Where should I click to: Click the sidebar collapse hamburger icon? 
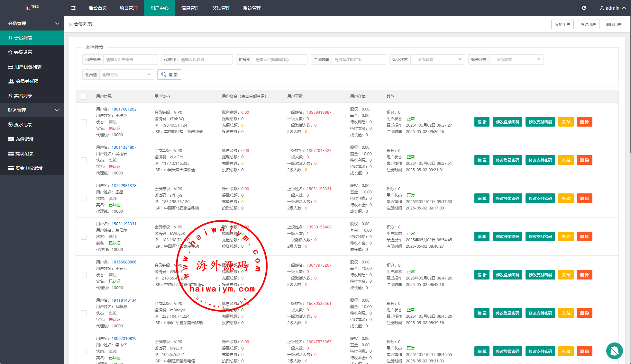click(x=73, y=8)
